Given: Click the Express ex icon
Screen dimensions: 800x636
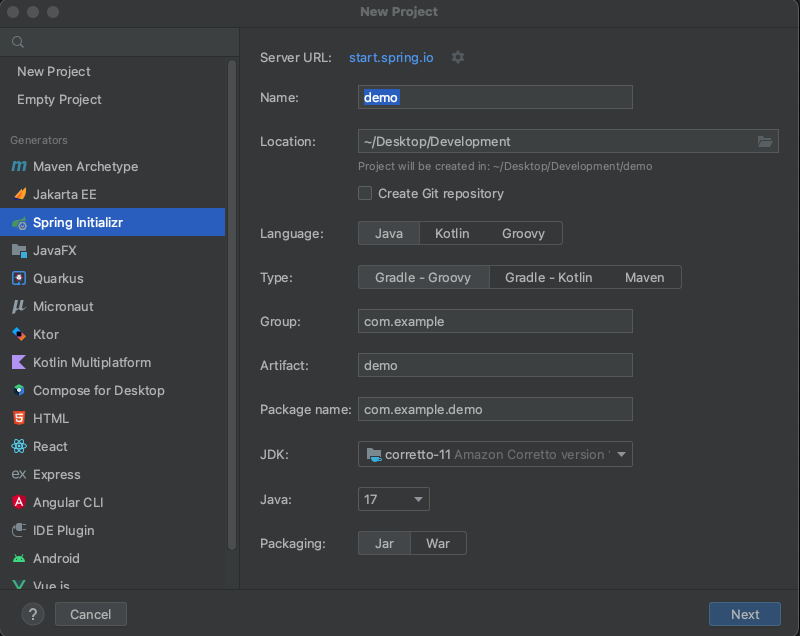Looking at the screenshot, I should pyautogui.click(x=19, y=474).
